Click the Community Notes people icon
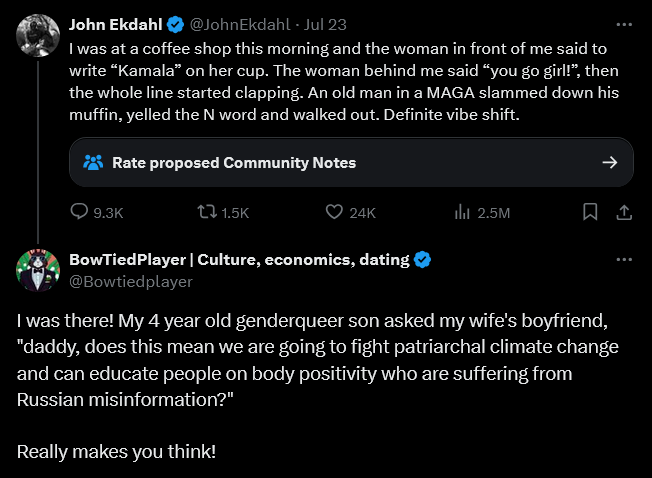Screen dimensions: 652x478 point(93,163)
